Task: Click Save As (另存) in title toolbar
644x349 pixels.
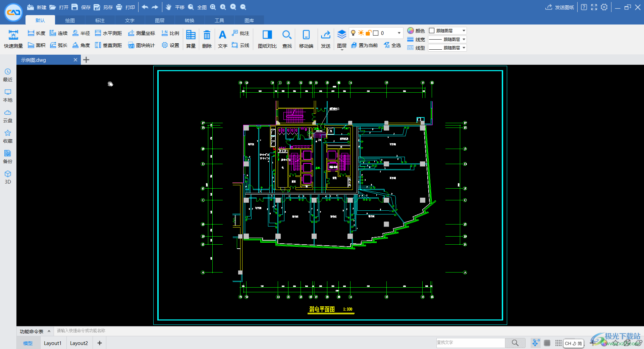Action: 103,7
